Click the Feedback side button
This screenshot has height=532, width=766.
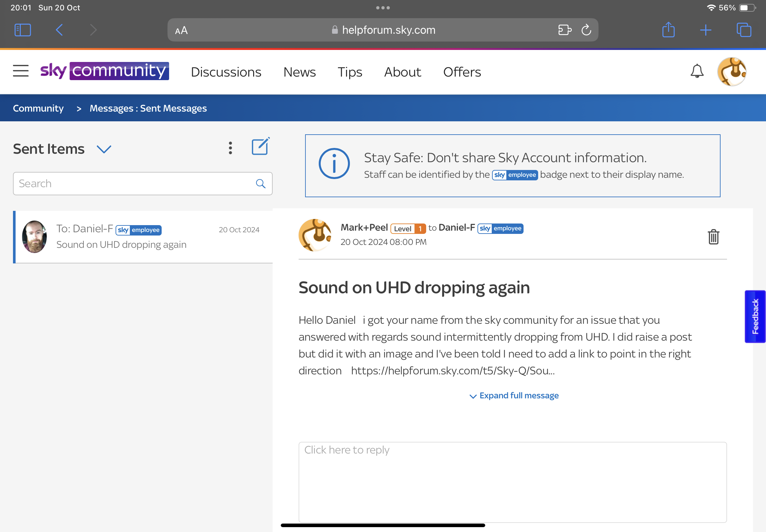point(755,316)
